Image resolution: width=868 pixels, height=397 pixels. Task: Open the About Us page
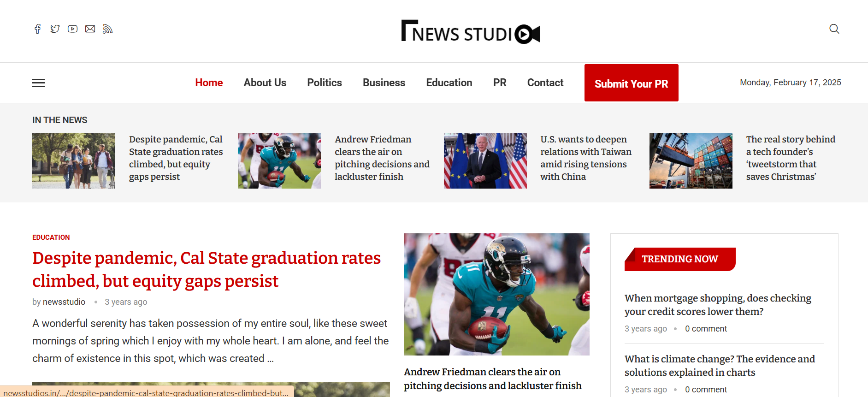point(265,83)
